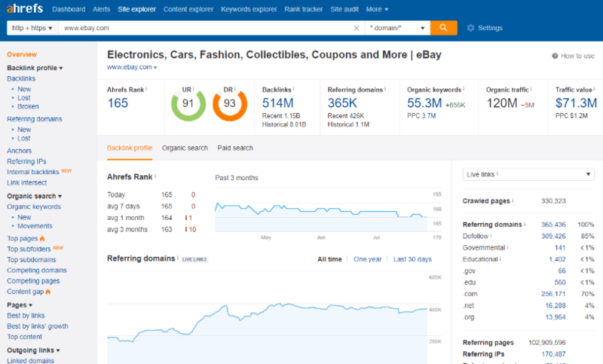Screen dimensions: 603x364
Task: Open Settings gear icon
Action: pyautogui.click(x=471, y=28)
